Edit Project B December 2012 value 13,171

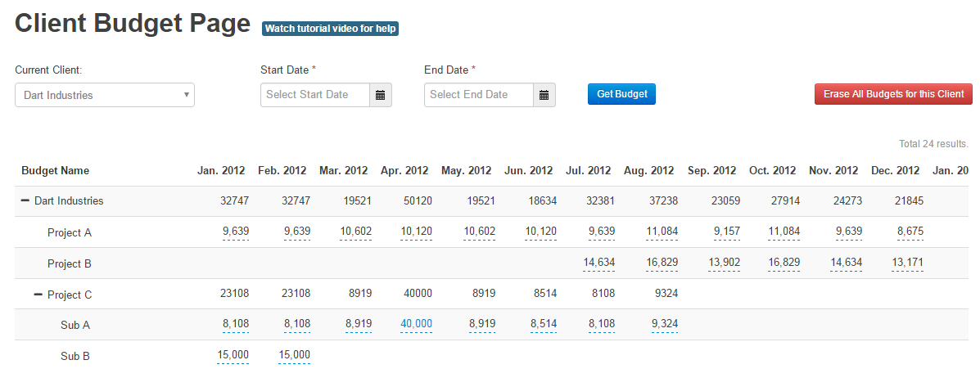click(x=907, y=263)
